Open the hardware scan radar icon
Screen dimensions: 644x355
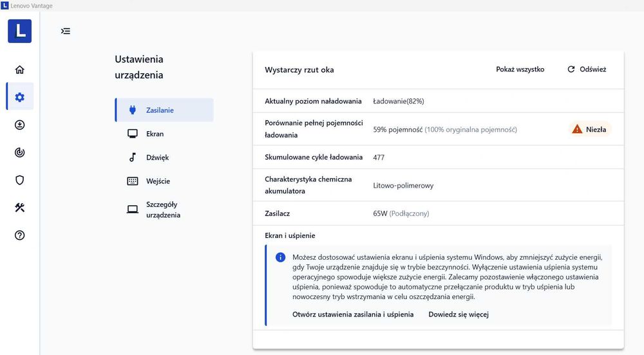pos(19,152)
